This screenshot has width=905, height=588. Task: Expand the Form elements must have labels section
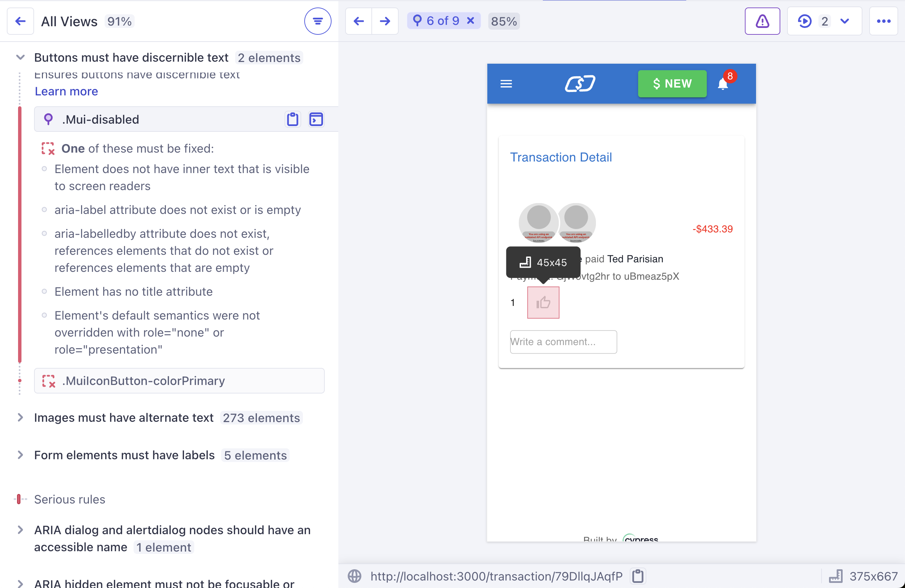pos(20,455)
